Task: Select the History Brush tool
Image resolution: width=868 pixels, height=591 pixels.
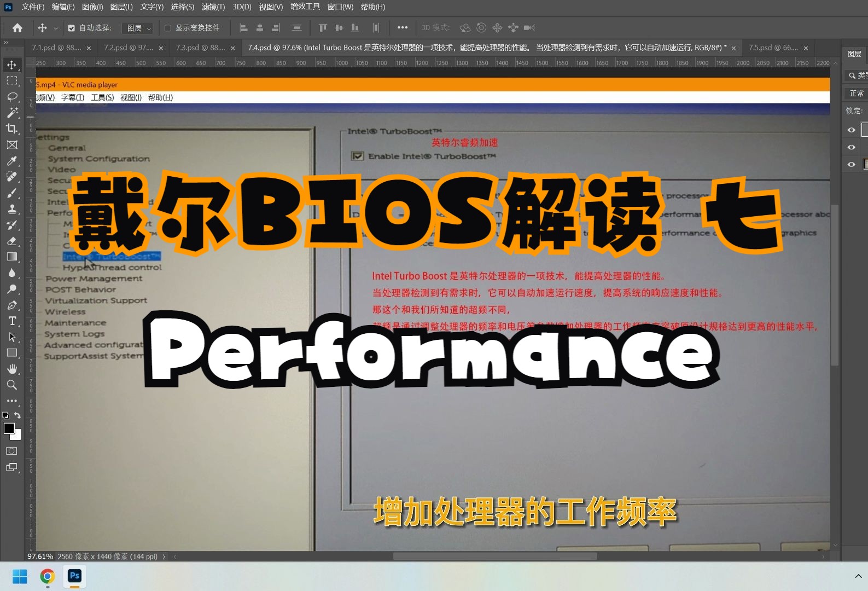Action: click(11, 225)
